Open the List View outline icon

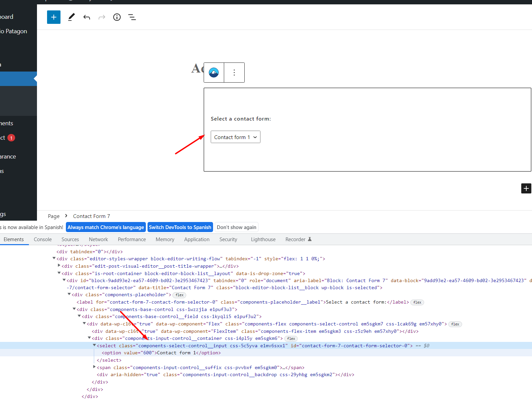coord(132,17)
